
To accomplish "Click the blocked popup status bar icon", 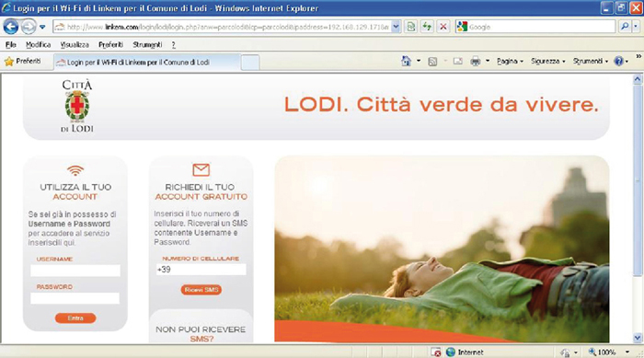I will tap(436, 352).
